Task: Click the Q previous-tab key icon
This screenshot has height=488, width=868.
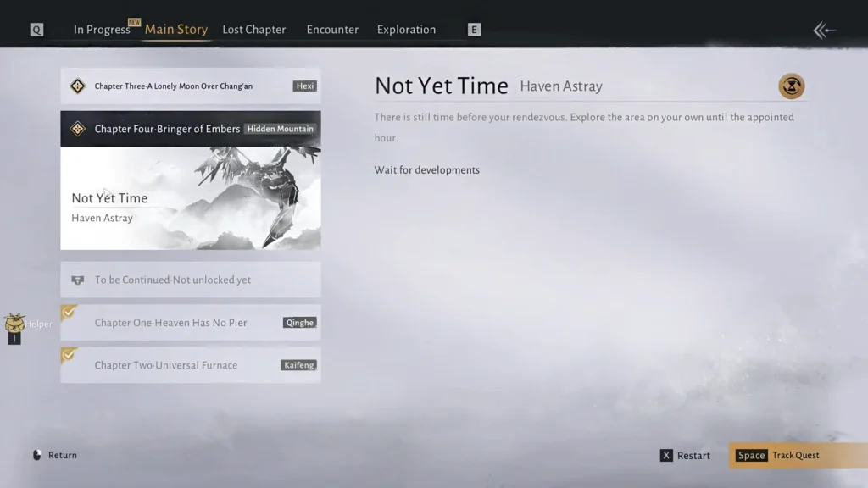Action: [36, 30]
